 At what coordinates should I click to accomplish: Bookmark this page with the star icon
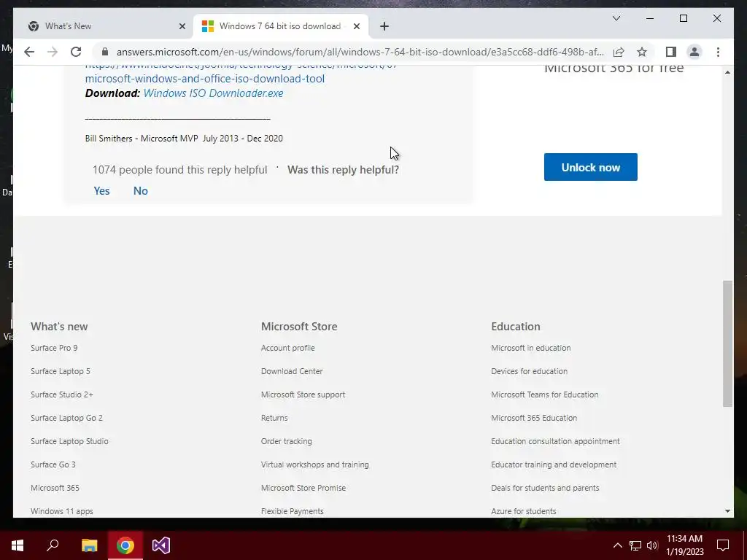642,52
